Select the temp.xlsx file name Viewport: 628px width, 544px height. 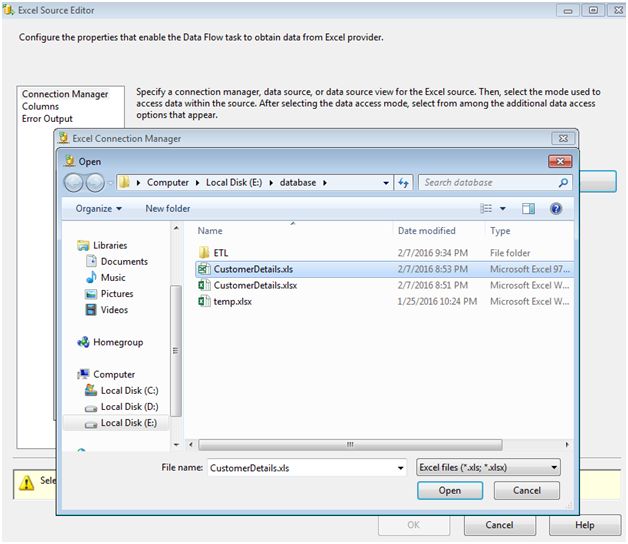(x=232, y=302)
